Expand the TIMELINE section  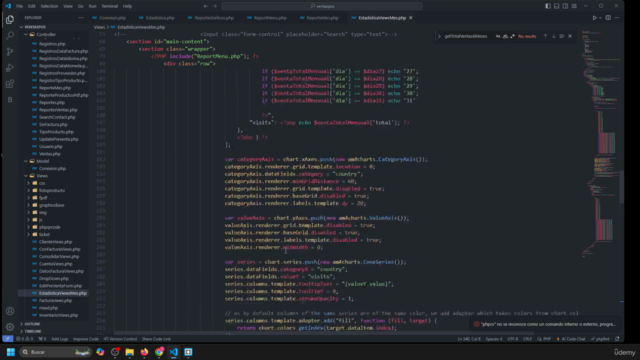[x=32, y=331]
